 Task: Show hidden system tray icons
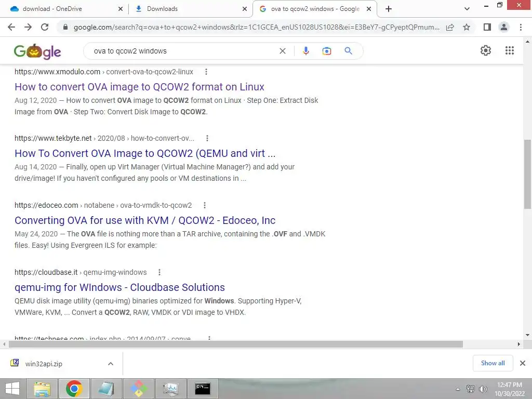(458, 389)
